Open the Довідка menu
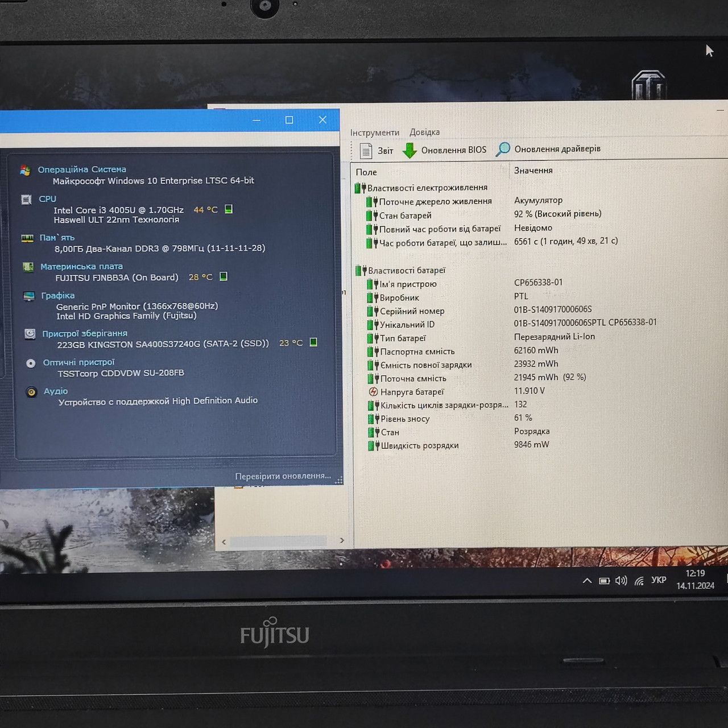728x728 pixels. [425, 132]
